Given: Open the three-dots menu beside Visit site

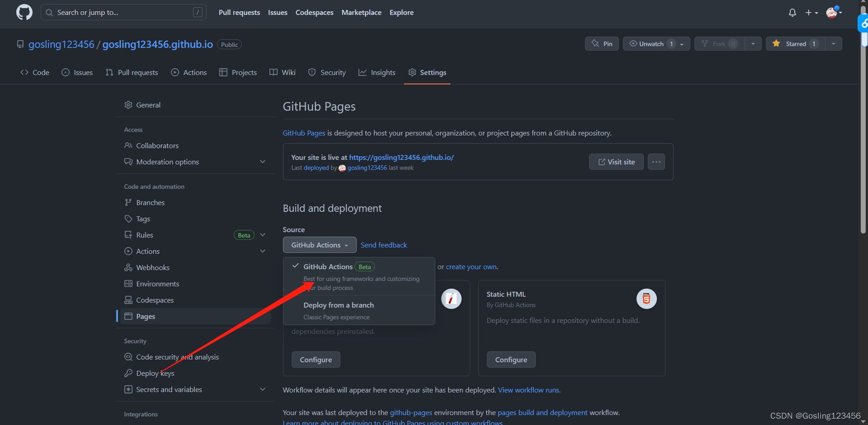Looking at the screenshot, I should [656, 162].
